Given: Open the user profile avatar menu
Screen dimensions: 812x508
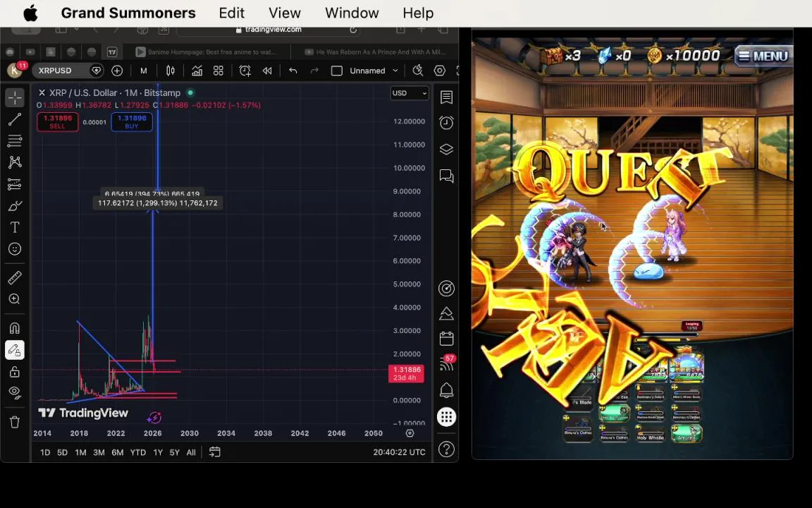Looking at the screenshot, I should 16,70.
